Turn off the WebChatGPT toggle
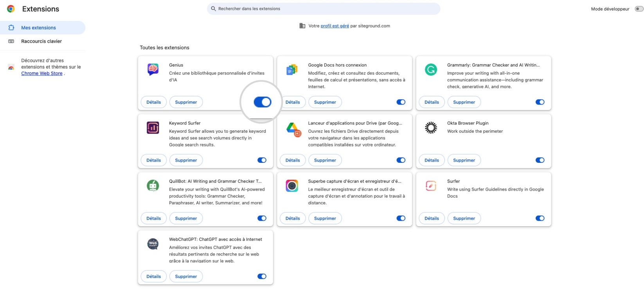 coord(262,276)
